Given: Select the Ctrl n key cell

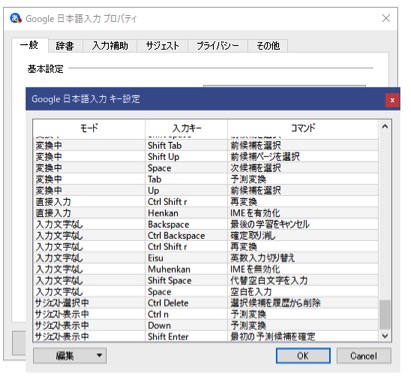Looking at the screenshot, I should tap(186, 314).
